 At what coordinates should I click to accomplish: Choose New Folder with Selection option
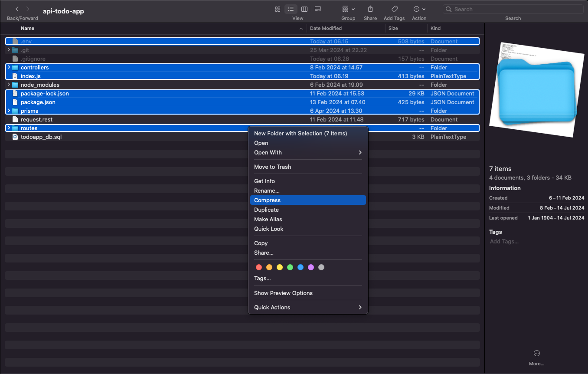click(301, 134)
